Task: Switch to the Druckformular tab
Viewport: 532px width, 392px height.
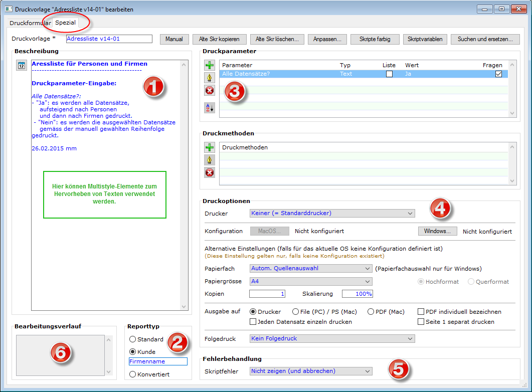Action: tap(29, 23)
